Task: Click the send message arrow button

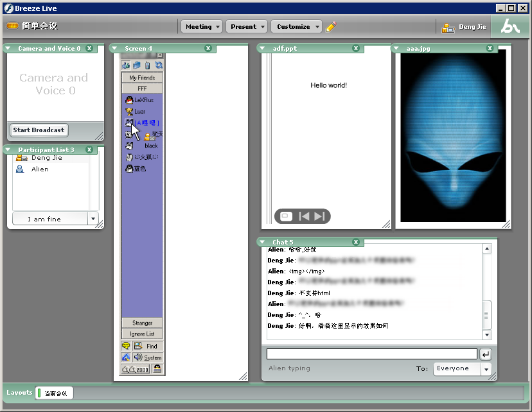Action: [486, 354]
